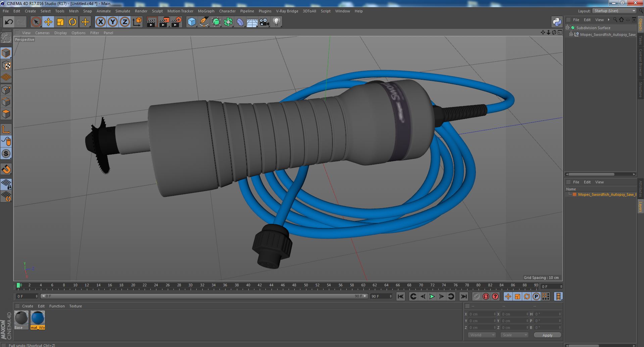Add Floor environment object icon
This screenshot has width=644, height=347.
252,22
